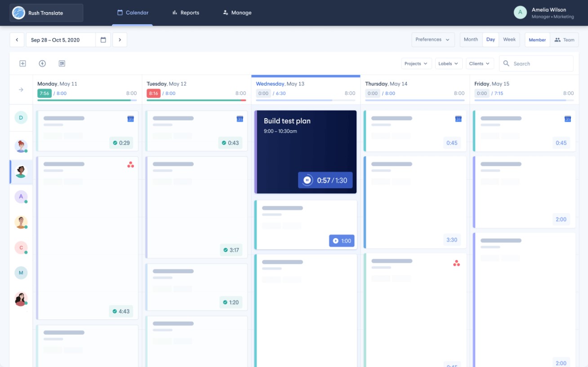Switch to Team view
Viewport: 588px width, 367px height.
pyautogui.click(x=565, y=40)
